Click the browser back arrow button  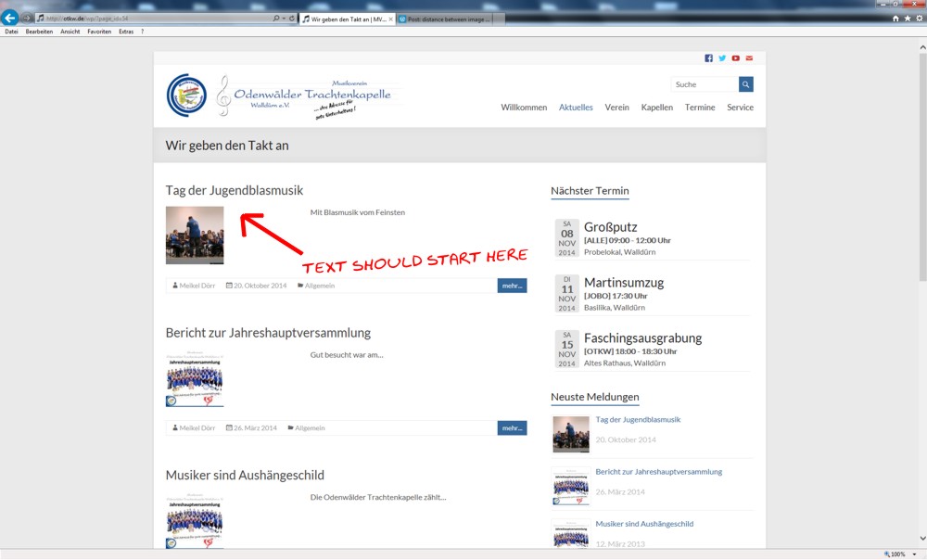coord(10,18)
